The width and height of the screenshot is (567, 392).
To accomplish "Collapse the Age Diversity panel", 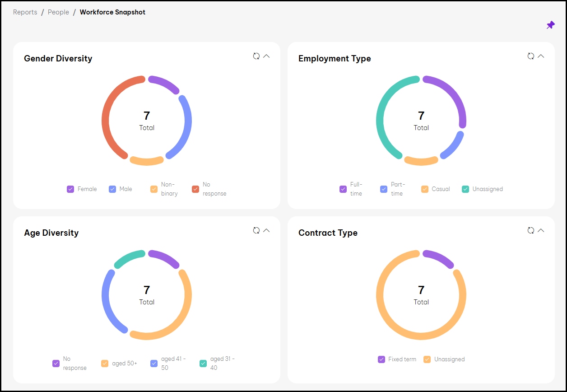I will (266, 230).
